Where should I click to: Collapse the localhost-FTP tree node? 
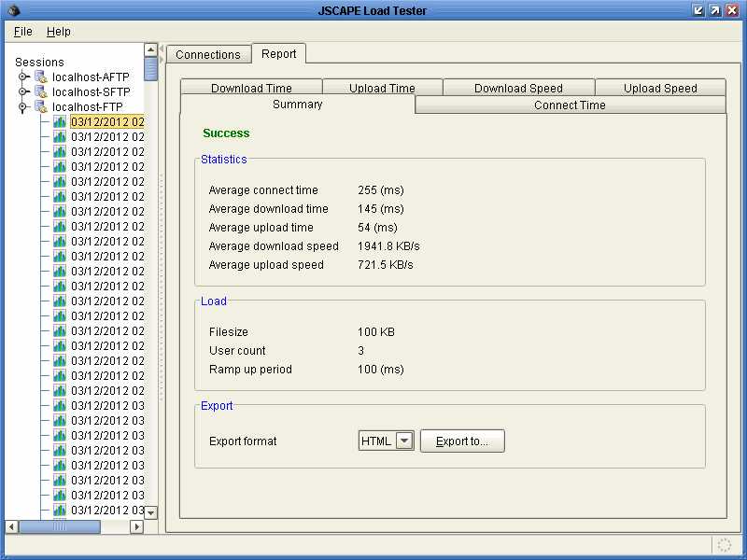click(x=22, y=106)
